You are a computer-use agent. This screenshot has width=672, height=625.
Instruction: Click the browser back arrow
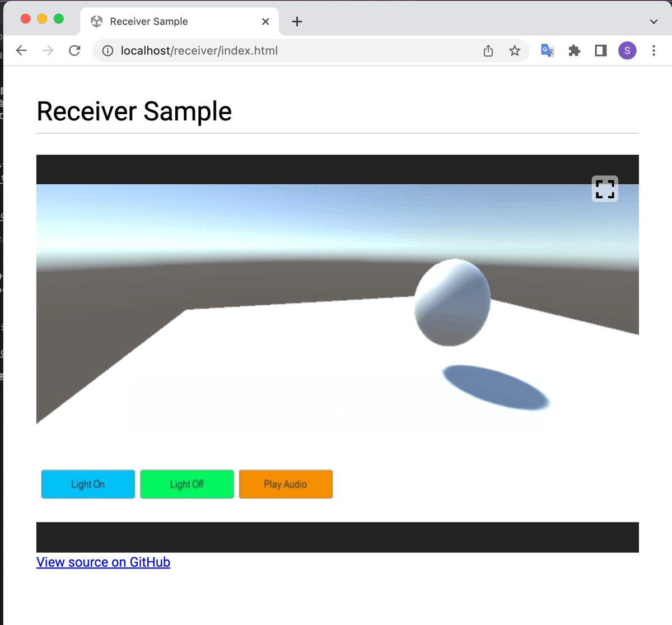(21, 50)
